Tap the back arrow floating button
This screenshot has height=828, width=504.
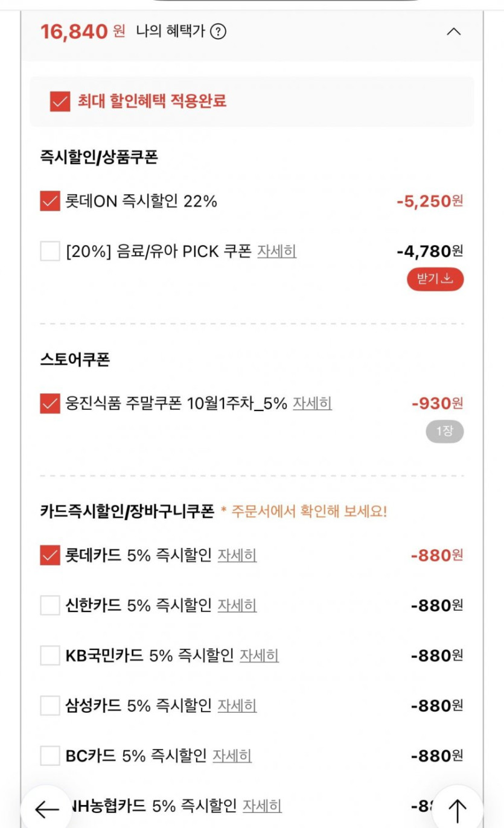click(x=46, y=809)
